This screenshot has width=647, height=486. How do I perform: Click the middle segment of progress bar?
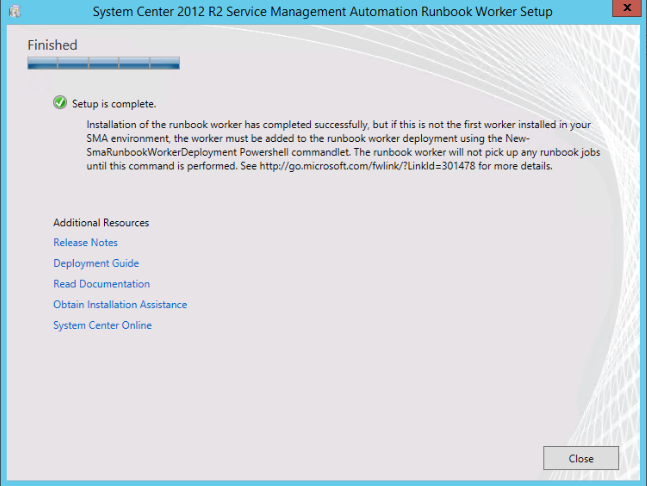104,64
